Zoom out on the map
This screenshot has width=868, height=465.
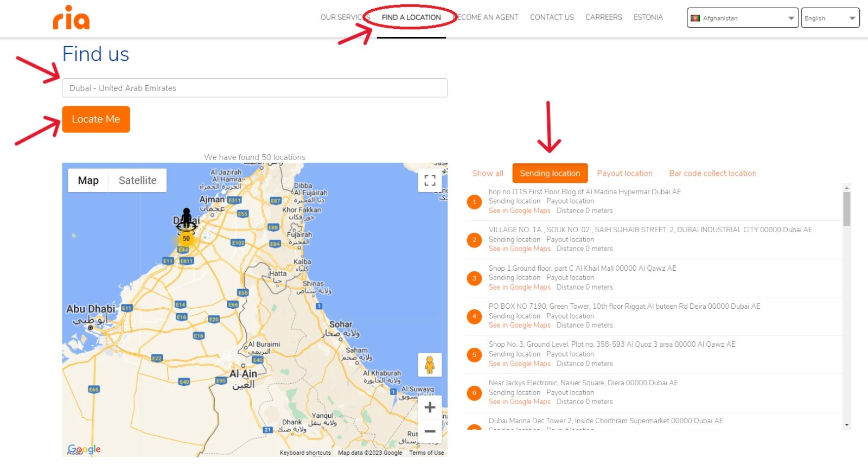click(x=430, y=431)
